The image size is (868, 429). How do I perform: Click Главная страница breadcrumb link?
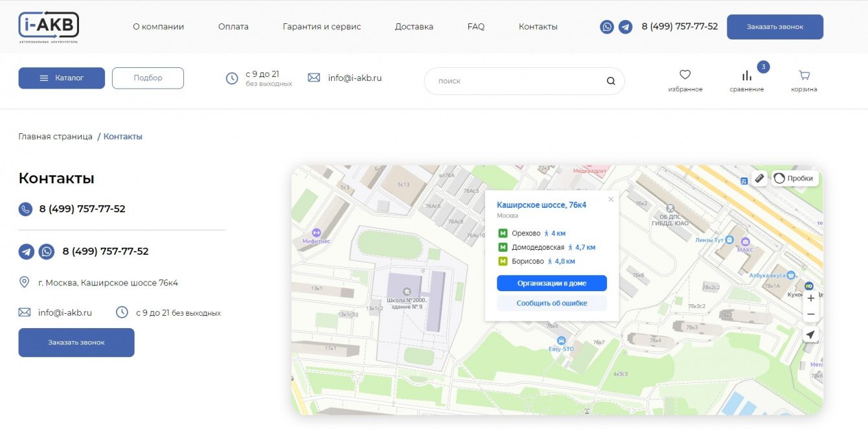tap(56, 137)
